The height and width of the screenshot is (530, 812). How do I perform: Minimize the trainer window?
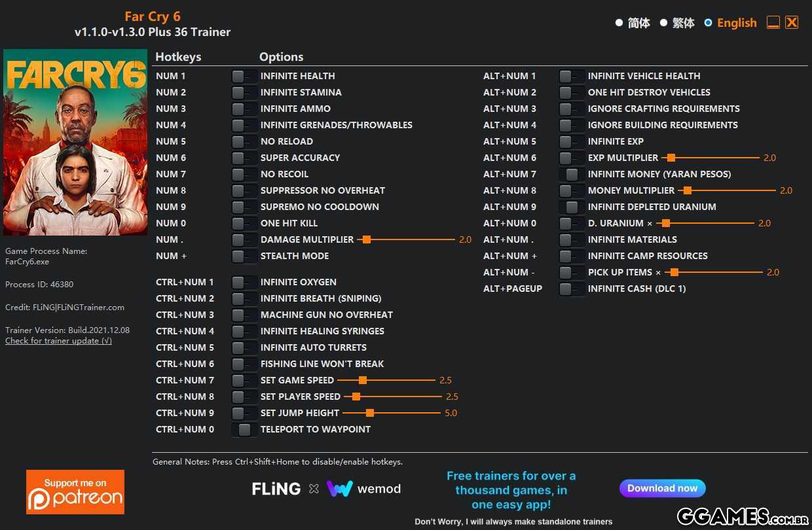pos(773,23)
